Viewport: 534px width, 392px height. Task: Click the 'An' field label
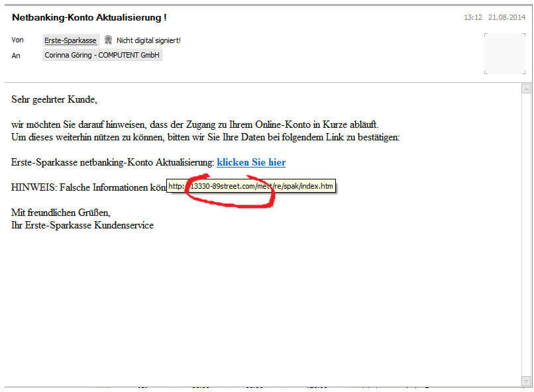pos(16,56)
